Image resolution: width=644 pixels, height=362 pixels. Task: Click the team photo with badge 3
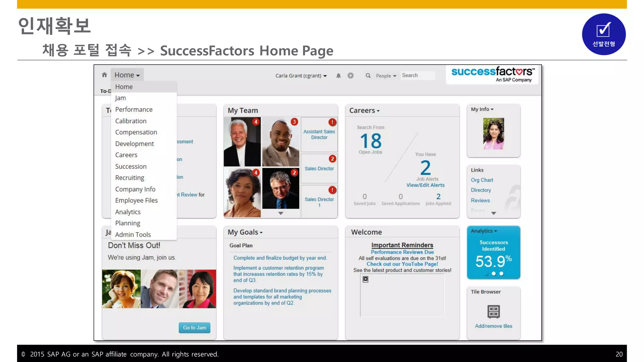coord(280,142)
